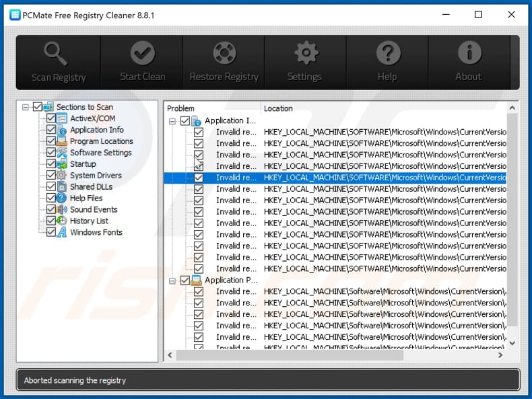Viewport: 532px width, 399px height.
Task: Click the horizontal scrollbar thumb in results
Action: coord(290,355)
